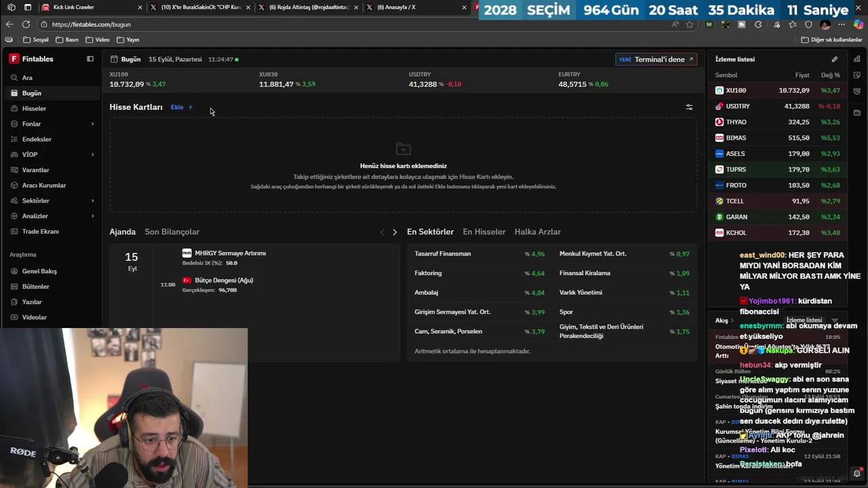The height and width of the screenshot is (488, 868).
Task: Expand the Sektörler submenu arrow
Action: tap(93, 201)
